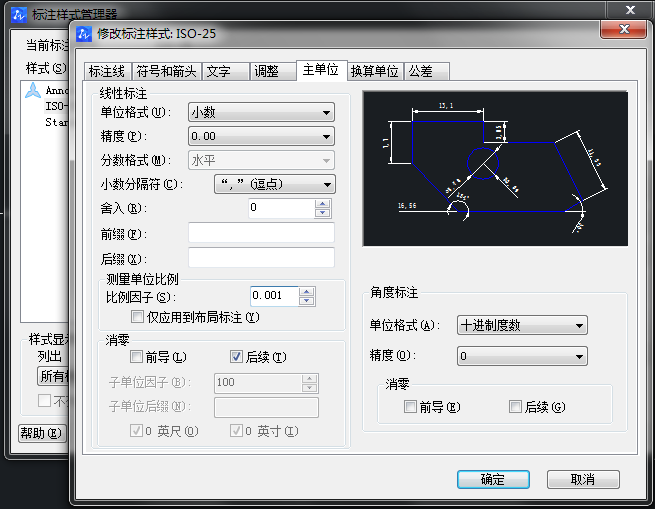Switch to the 标注线 tab
The width and height of the screenshot is (655, 509).
click(x=106, y=72)
